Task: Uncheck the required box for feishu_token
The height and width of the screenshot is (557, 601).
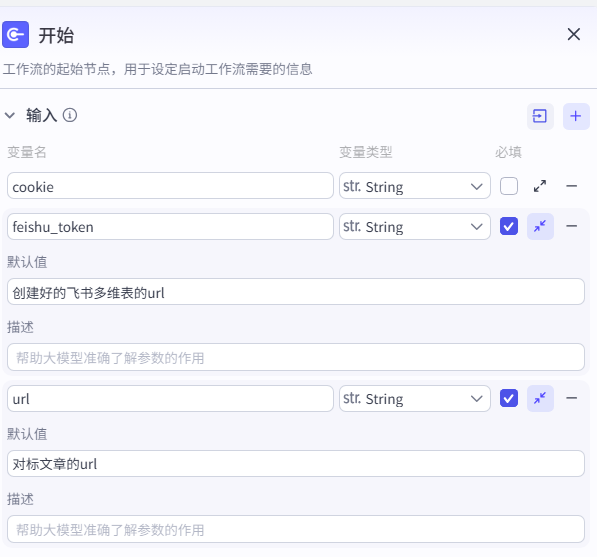Action: point(509,226)
